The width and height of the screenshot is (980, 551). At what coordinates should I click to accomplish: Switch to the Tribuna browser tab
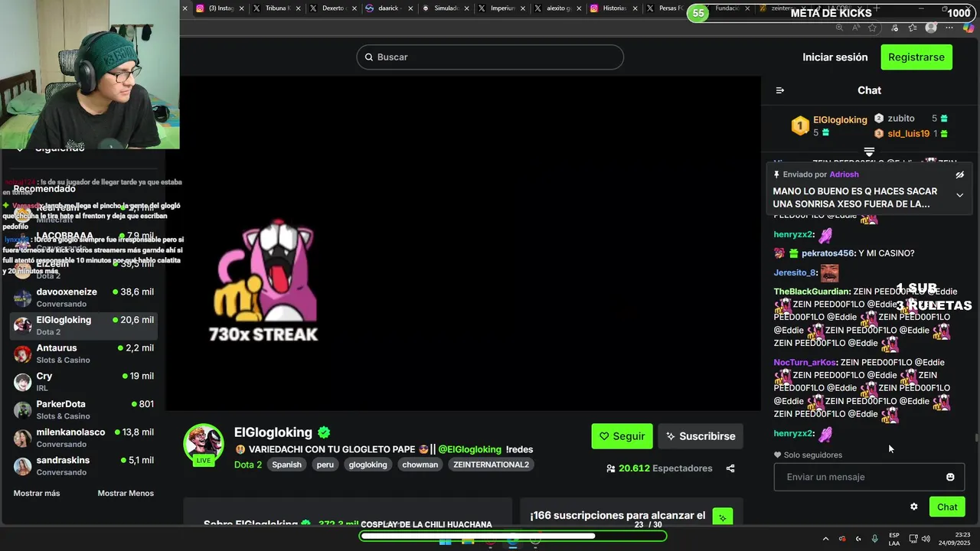[276, 8]
